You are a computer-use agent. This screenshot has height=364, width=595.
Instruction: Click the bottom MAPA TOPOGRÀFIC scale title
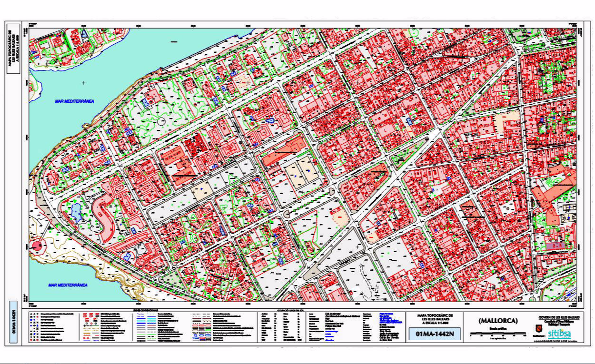click(x=435, y=319)
